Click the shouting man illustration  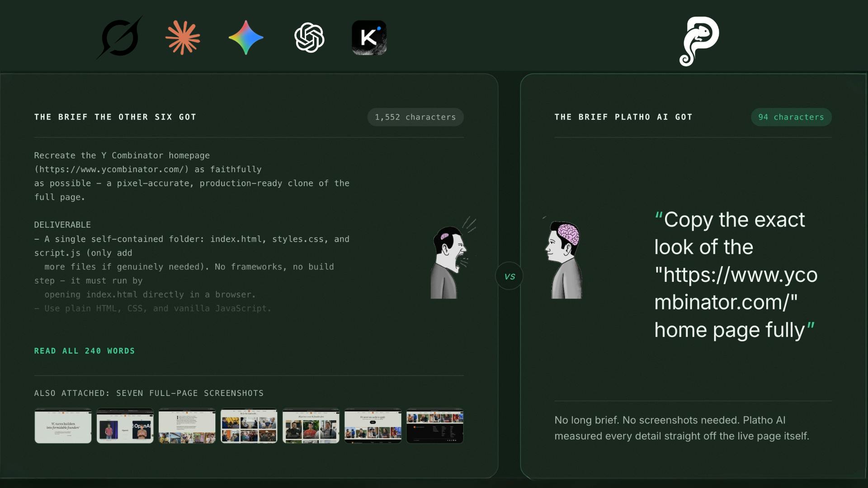[x=452, y=258]
